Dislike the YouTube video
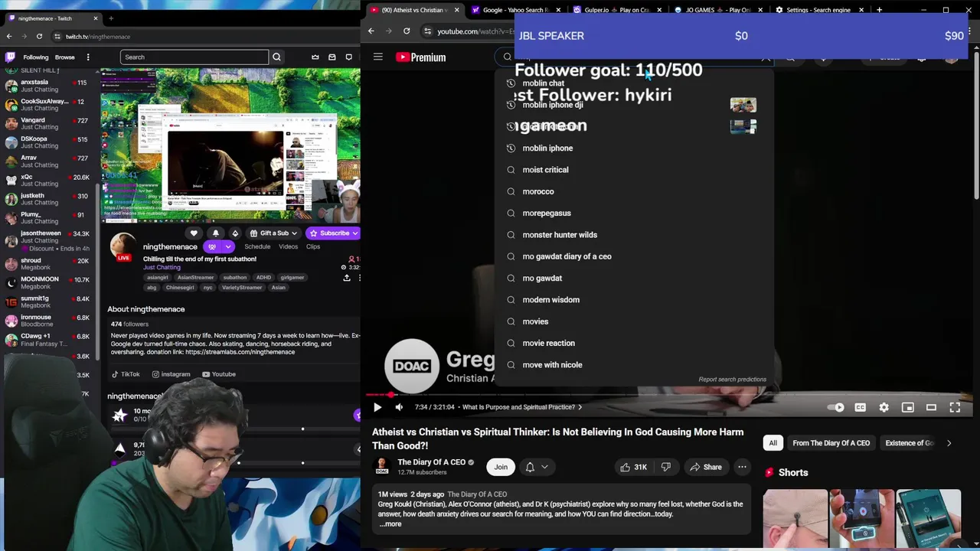 pyautogui.click(x=666, y=467)
